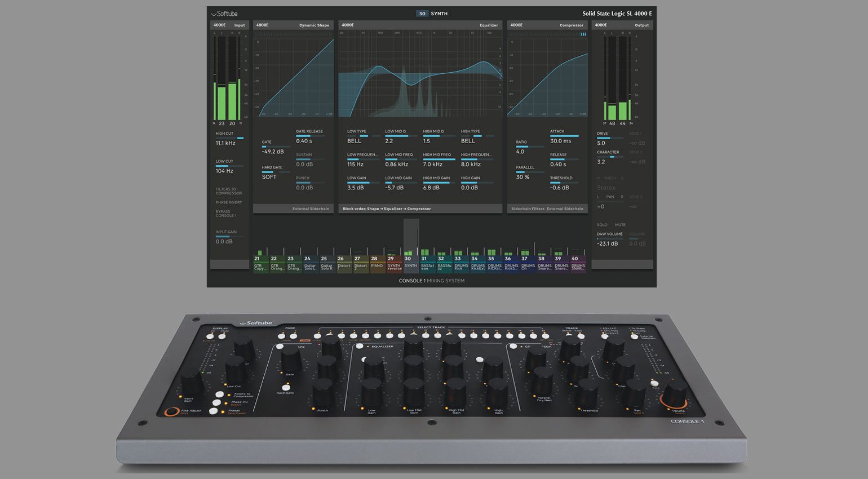This screenshot has width=868, height=479.
Task: Select track 29 SYNTH reverse
Action: click(394, 264)
